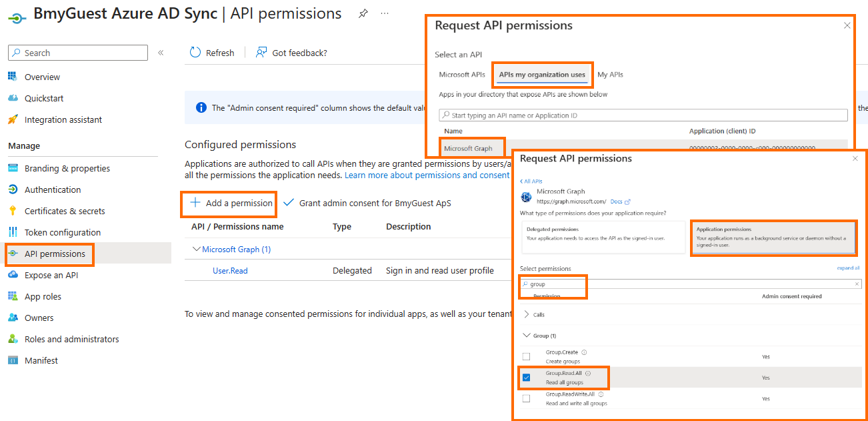
Task: Open the Authentication section
Action: point(53,189)
